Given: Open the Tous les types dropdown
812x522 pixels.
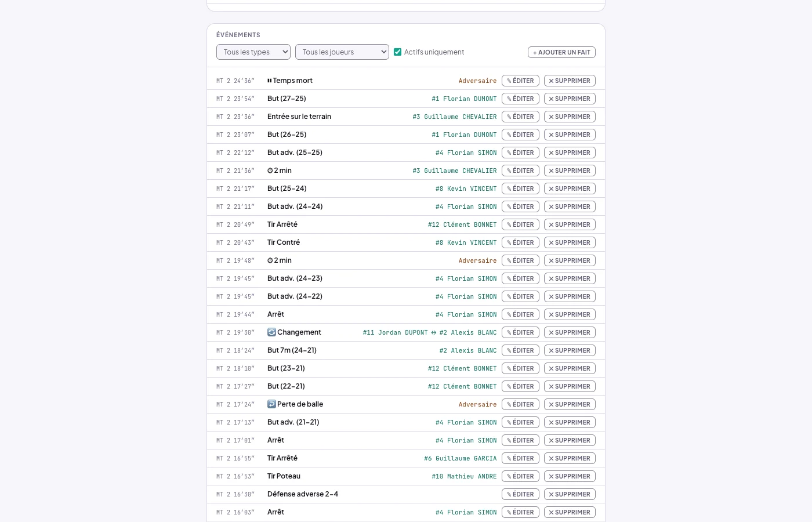Looking at the screenshot, I should tap(253, 52).
